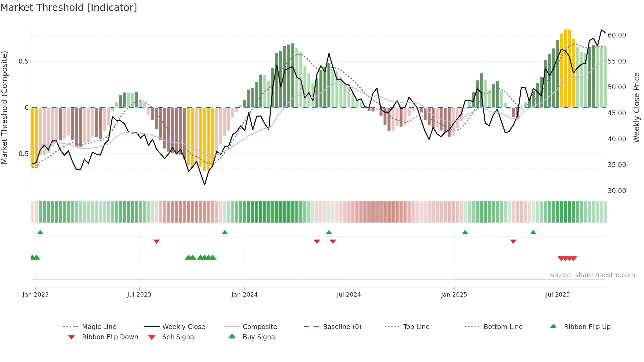Click the 35.00 price axis label
The height and width of the screenshot is (362, 644).
(x=617, y=165)
